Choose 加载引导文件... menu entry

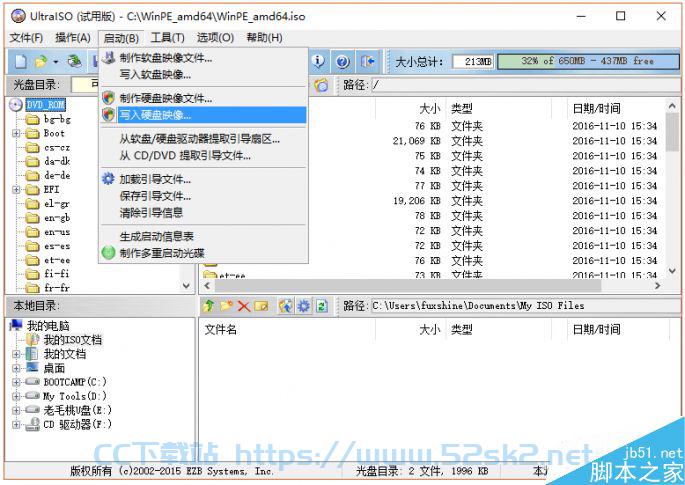pos(204,179)
